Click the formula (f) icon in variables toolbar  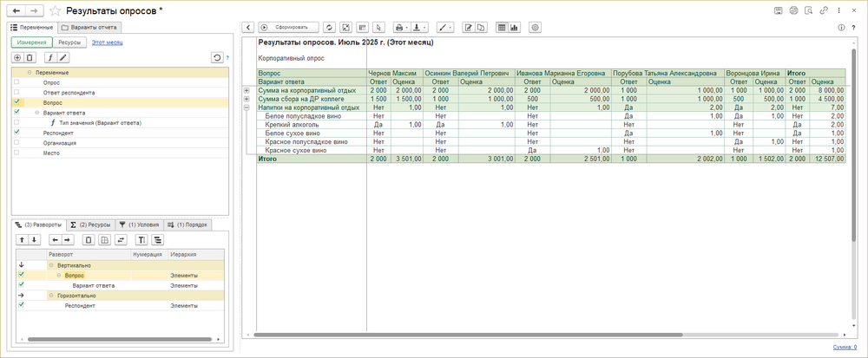tap(49, 57)
